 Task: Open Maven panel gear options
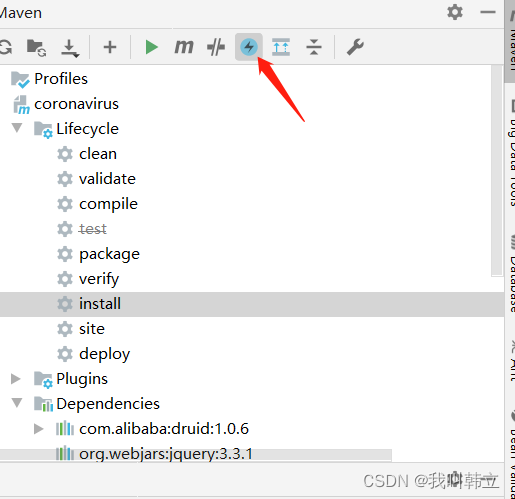[x=455, y=13]
